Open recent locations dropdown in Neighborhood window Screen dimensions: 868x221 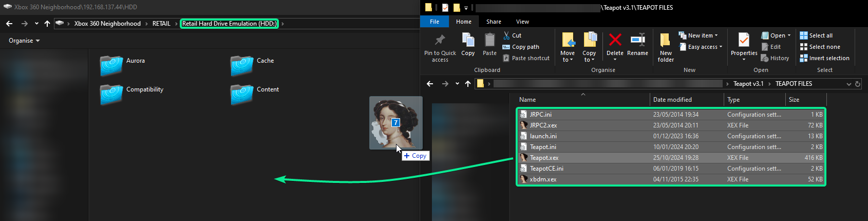(36, 24)
